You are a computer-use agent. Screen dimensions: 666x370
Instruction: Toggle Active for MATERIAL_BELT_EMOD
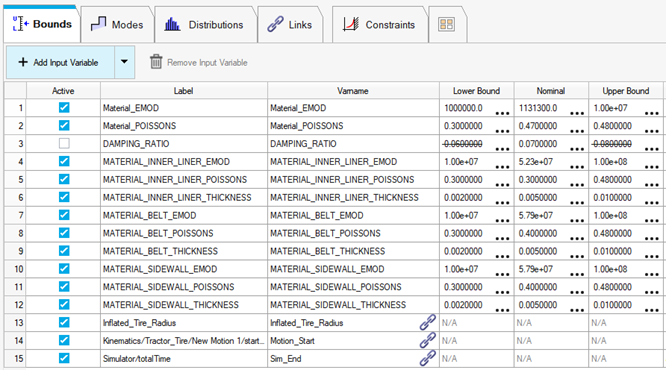tap(64, 215)
